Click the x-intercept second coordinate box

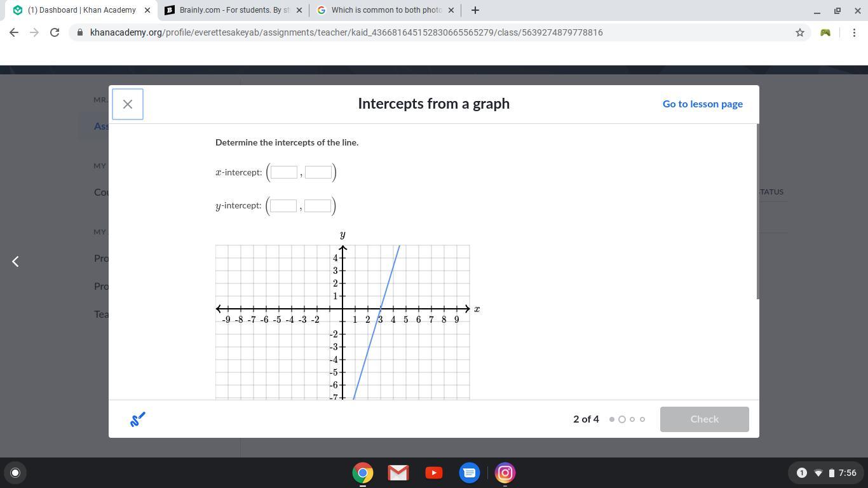pos(318,172)
